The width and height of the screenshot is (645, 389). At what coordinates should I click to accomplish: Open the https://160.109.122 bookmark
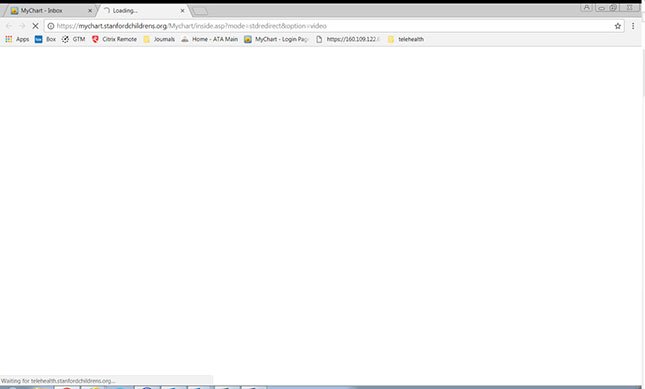[347, 39]
